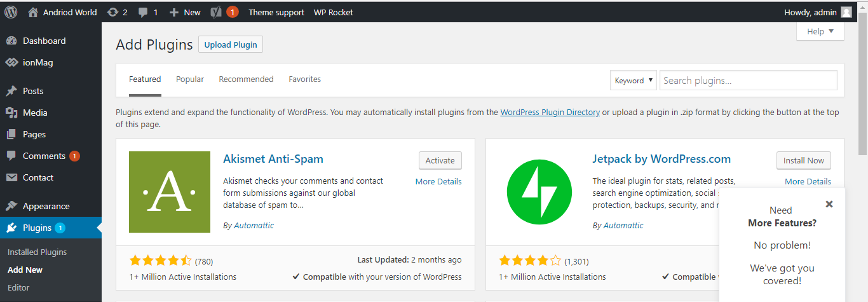The width and height of the screenshot is (868, 302).
Task: Install Jetpack with Install Now button
Action: point(804,160)
